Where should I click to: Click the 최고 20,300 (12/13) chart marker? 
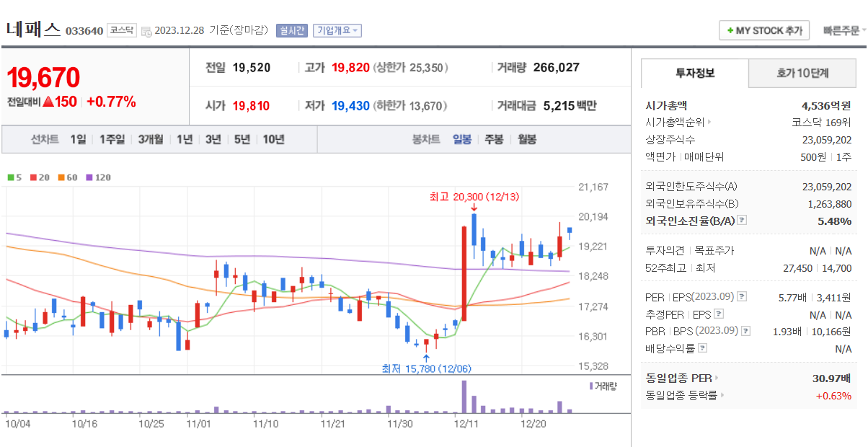click(474, 196)
